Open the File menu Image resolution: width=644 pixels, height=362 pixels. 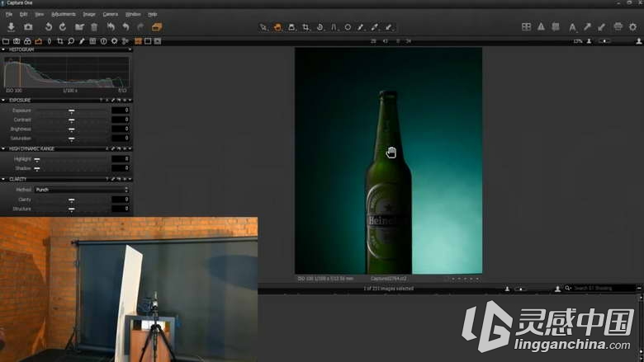[8, 14]
